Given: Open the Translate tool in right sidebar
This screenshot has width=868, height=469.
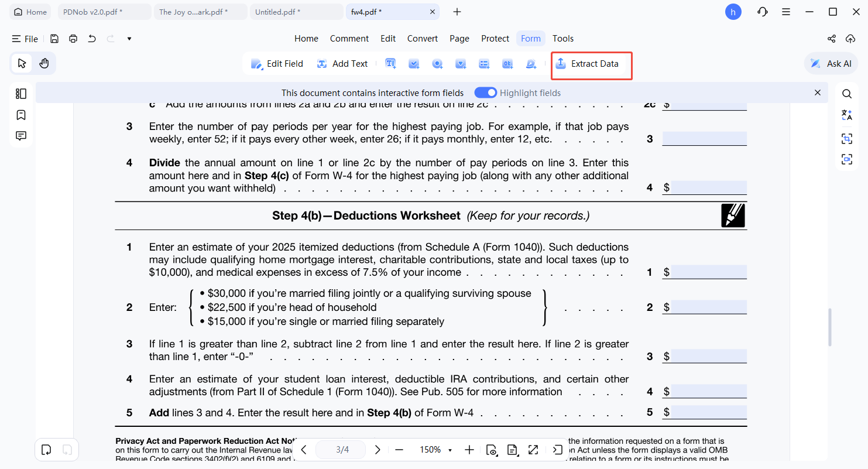Looking at the screenshot, I should coord(847,115).
